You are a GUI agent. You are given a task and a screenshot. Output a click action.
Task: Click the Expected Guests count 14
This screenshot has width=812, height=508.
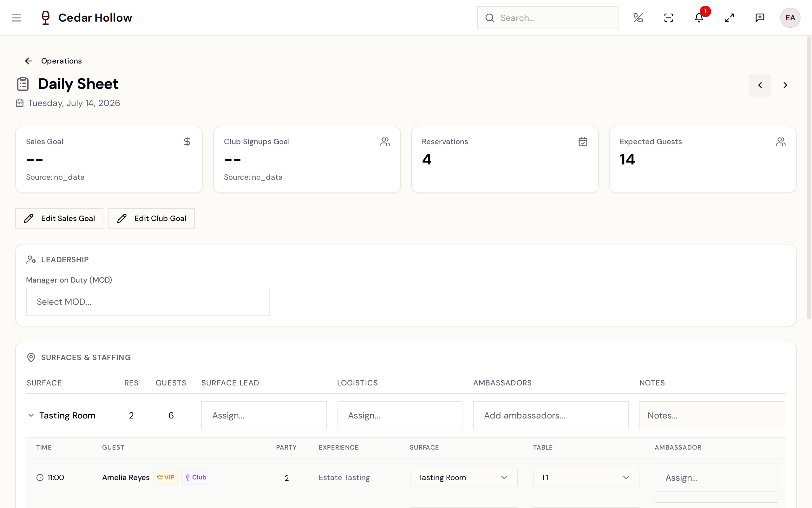[x=627, y=159]
